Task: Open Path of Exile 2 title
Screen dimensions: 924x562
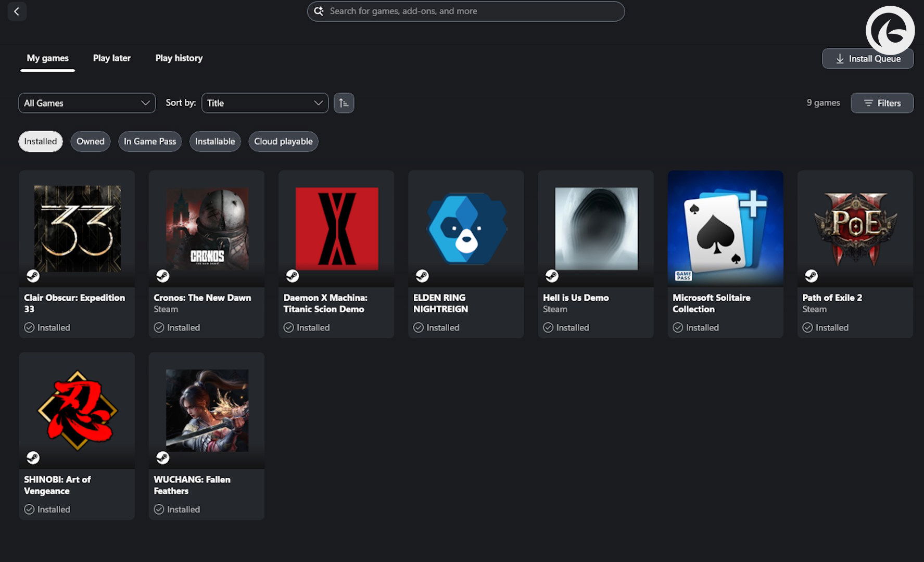Action: 832,298
